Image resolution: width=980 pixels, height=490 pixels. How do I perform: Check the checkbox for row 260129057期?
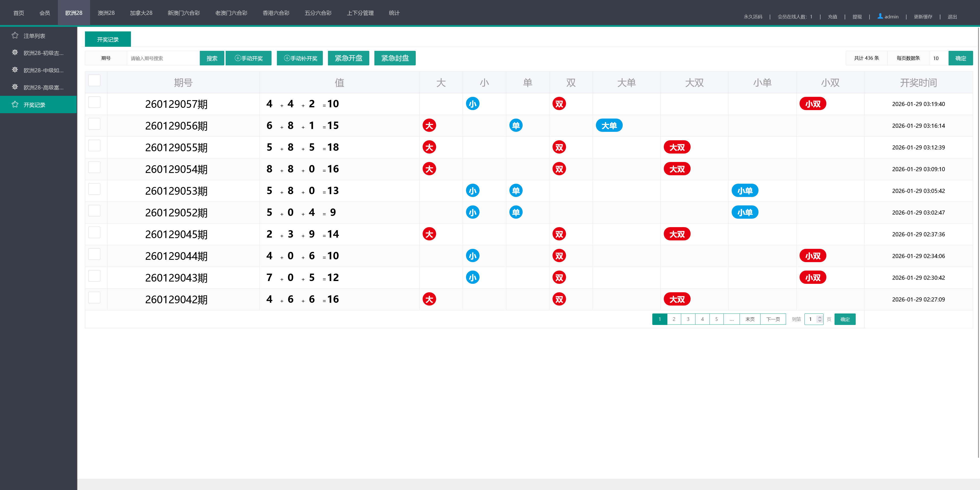pyautogui.click(x=94, y=102)
